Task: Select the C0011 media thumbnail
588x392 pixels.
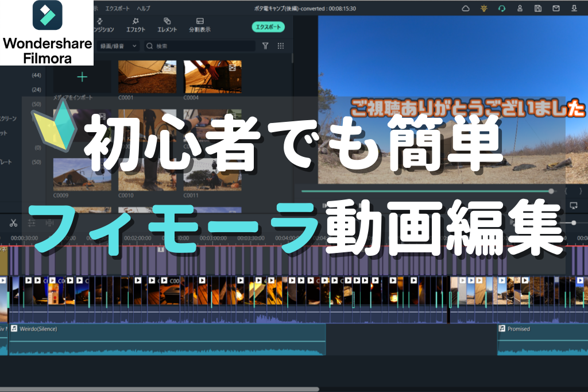Action: (212, 175)
